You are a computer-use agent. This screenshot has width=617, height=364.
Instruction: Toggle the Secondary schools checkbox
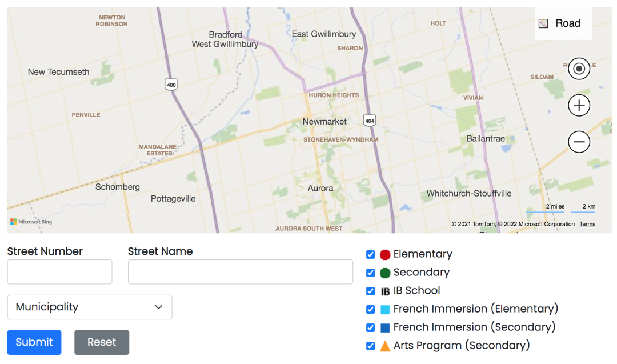[x=370, y=273]
